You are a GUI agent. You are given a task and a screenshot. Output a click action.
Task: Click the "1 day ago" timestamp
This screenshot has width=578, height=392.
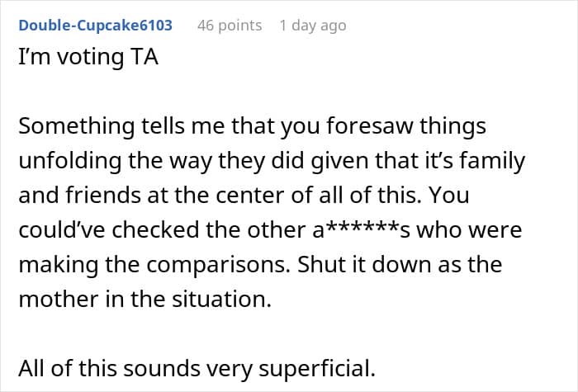pos(312,25)
